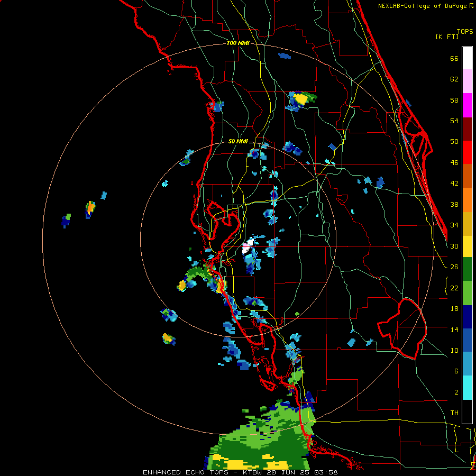Click the bright red legend swatch
The image size is (476, 476).
click(x=467, y=152)
